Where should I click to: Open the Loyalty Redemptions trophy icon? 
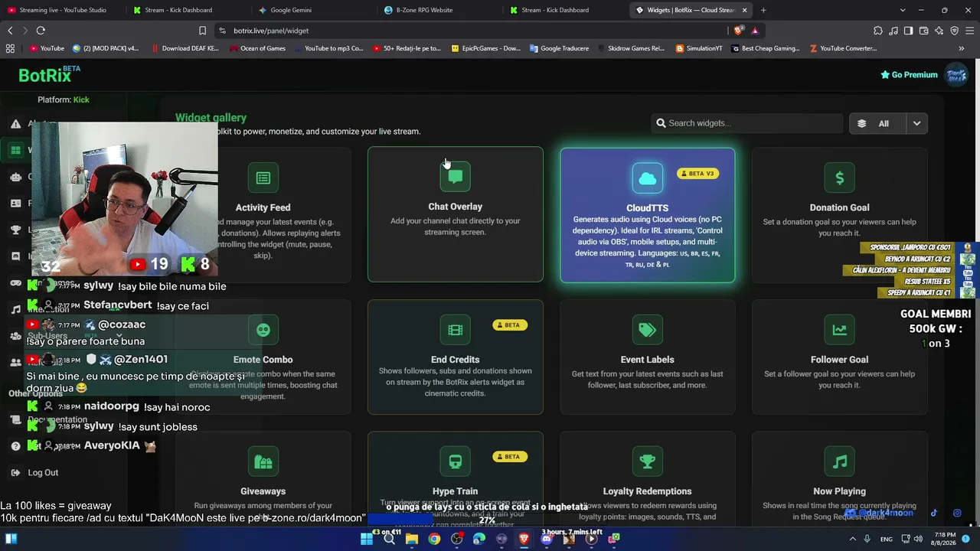(x=648, y=462)
